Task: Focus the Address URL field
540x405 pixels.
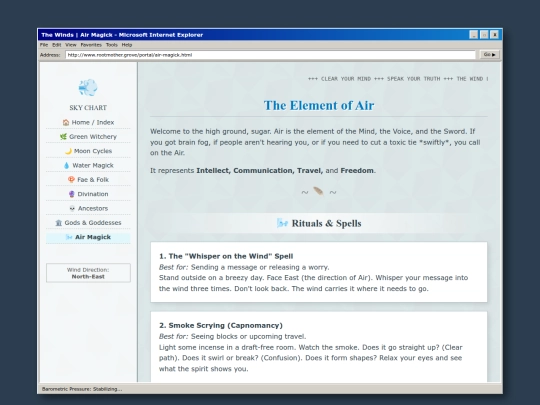Action: point(270,55)
